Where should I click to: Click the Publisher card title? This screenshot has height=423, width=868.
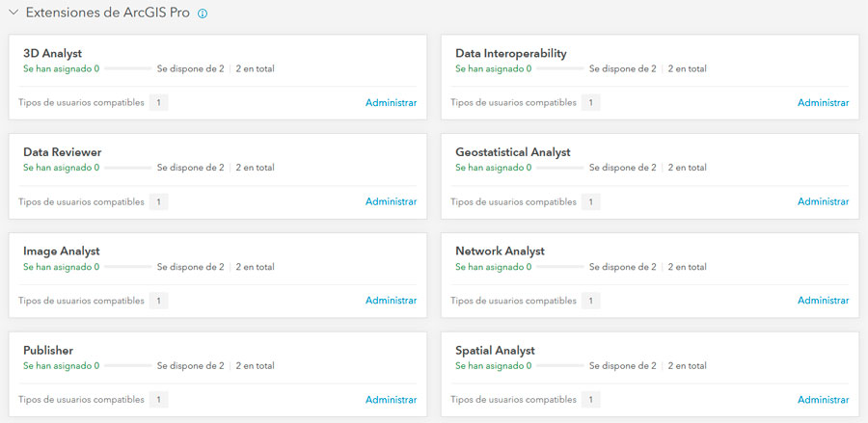pos(48,350)
